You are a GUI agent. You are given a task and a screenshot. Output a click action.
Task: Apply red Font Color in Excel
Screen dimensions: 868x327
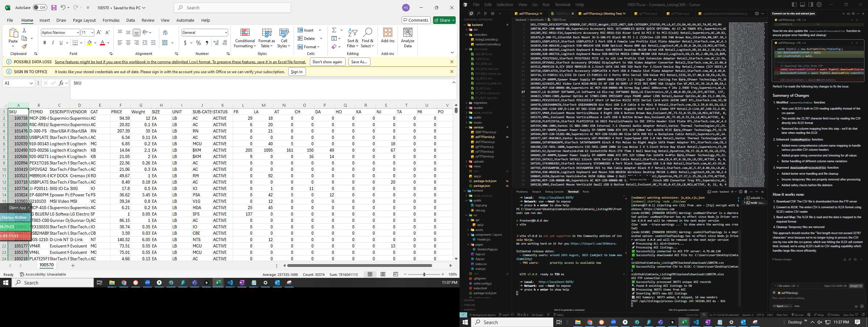click(102, 43)
